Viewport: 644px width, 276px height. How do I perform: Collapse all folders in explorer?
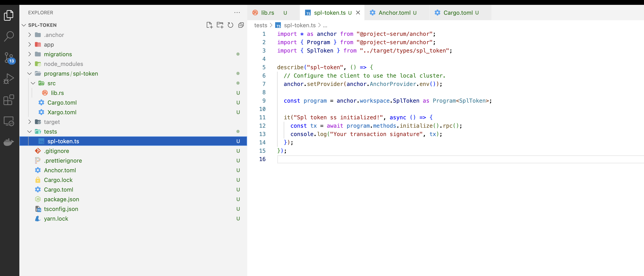(x=241, y=25)
